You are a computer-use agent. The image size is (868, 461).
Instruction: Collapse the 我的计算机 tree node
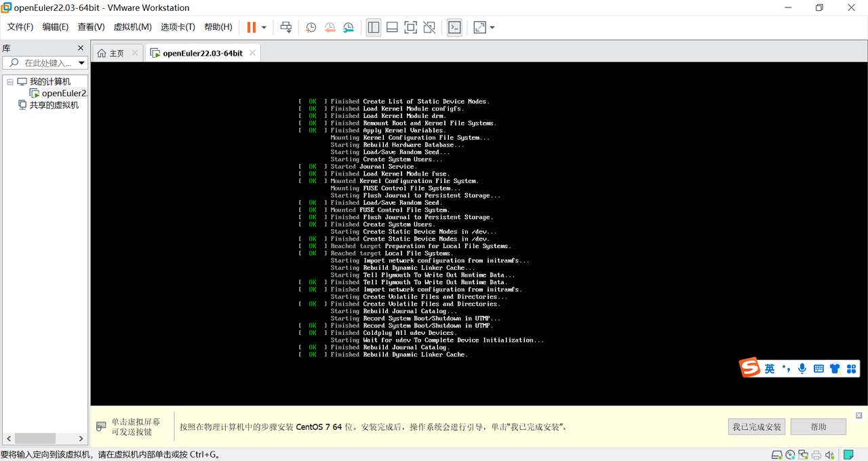point(10,81)
